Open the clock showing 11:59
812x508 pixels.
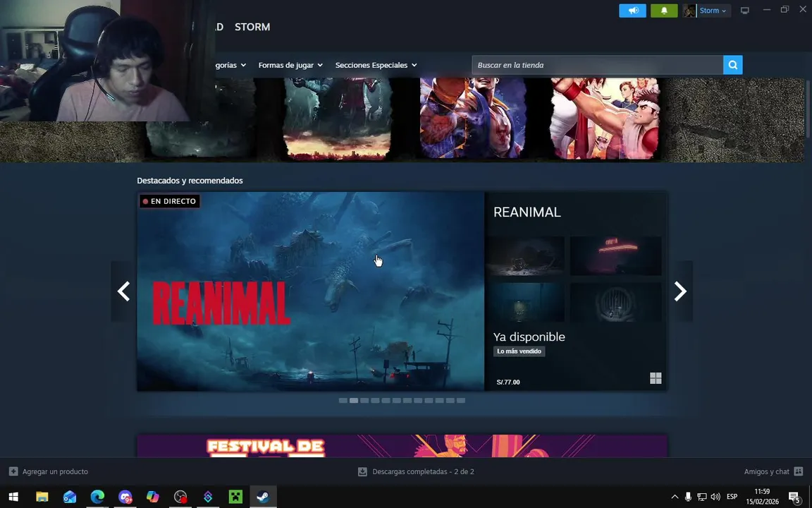(x=762, y=497)
